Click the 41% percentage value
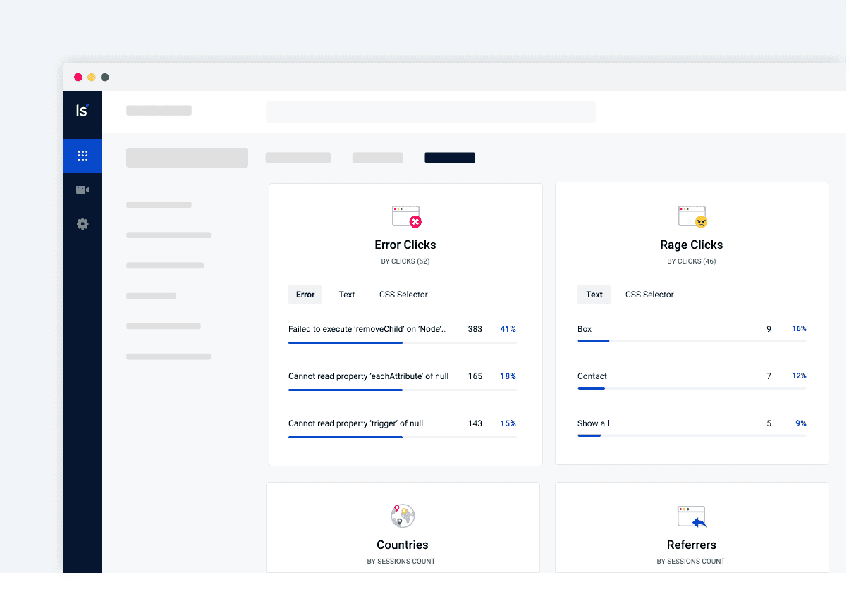Image resolution: width=868 pixels, height=594 pixels. click(508, 329)
